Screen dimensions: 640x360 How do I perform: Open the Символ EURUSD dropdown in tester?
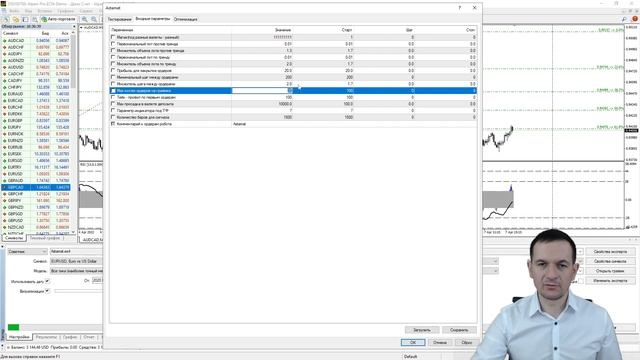(76, 261)
